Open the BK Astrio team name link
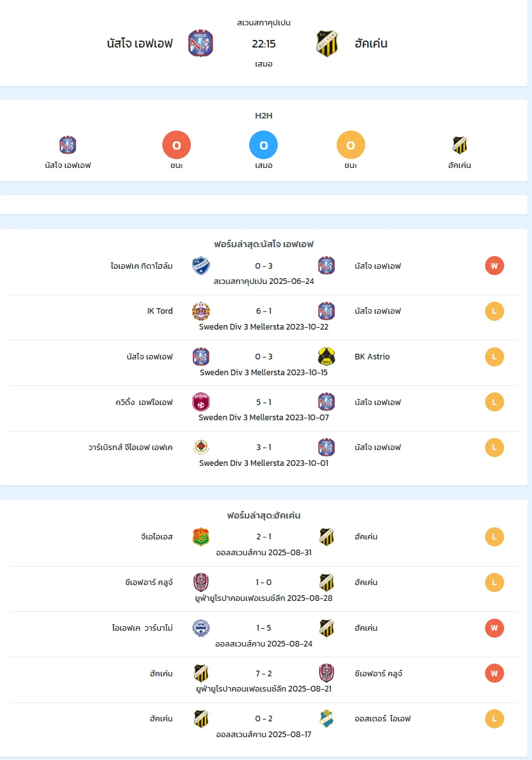Viewport: 532px width, 760px height. (372, 357)
